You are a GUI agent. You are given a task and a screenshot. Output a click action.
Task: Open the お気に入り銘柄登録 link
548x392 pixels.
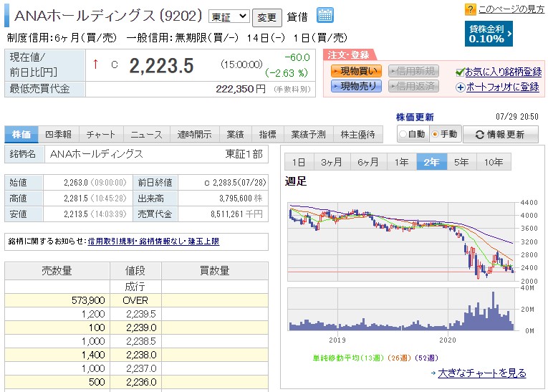pos(504,72)
